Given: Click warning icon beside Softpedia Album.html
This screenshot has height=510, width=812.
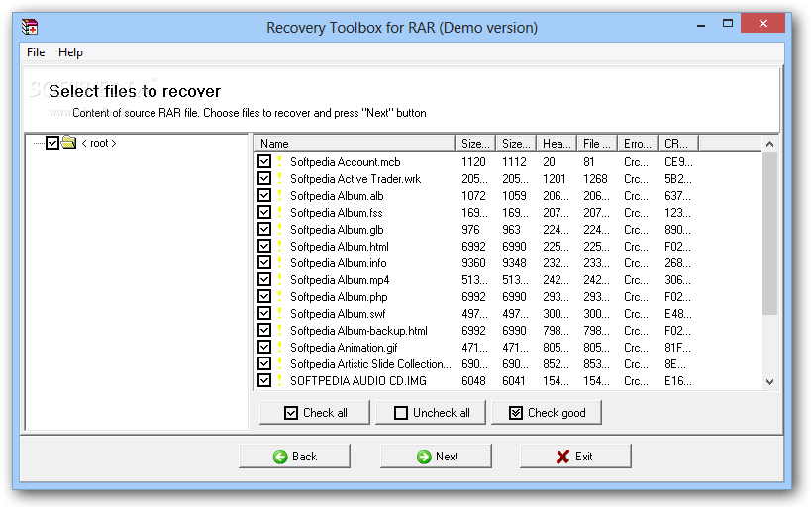Looking at the screenshot, I should [280, 246].
